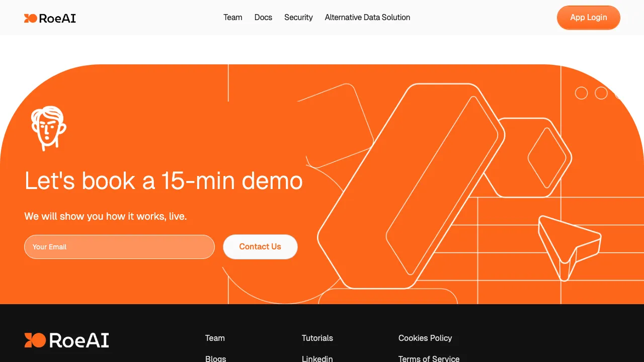Click the sketched face avatar icon
The height and width of the screenshot is (362, 644).
pyautogui.click(x=48, y=128)
